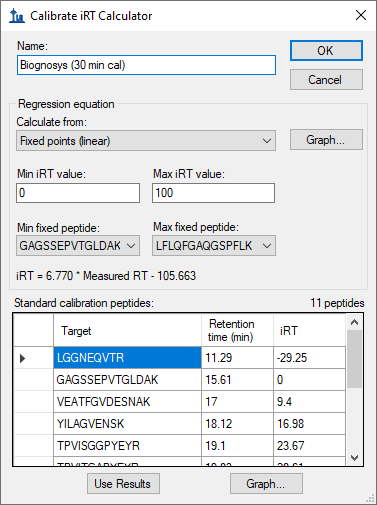Click the Max iRT value field
This screenshot has width=377, height=505.
coord(214,193)
